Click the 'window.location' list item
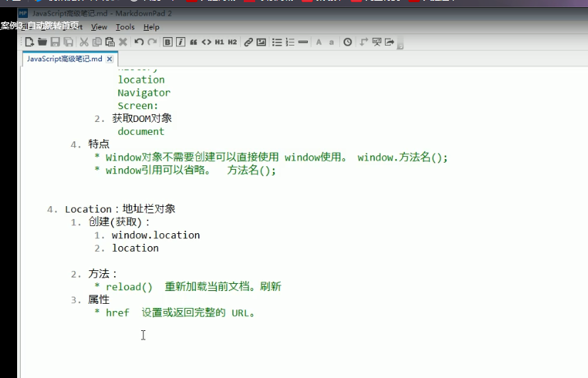588x378 pixels. click(x=155, y=235)
